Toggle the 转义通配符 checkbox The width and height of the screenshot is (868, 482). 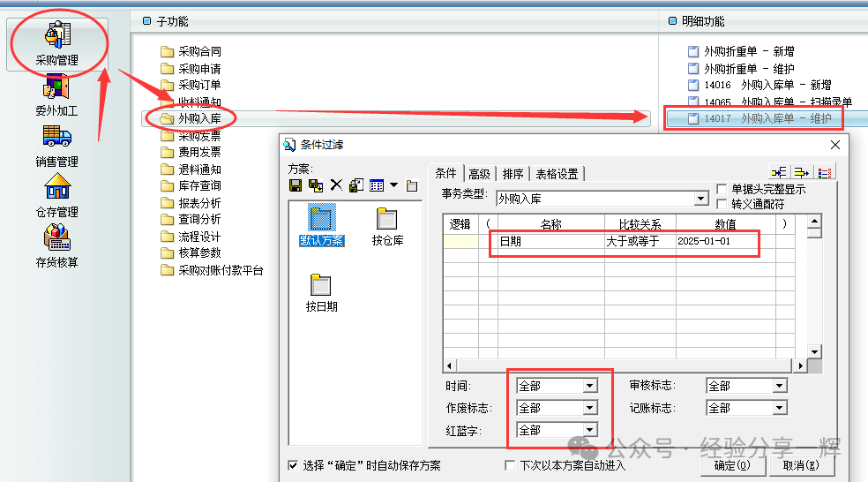(722, 204)
